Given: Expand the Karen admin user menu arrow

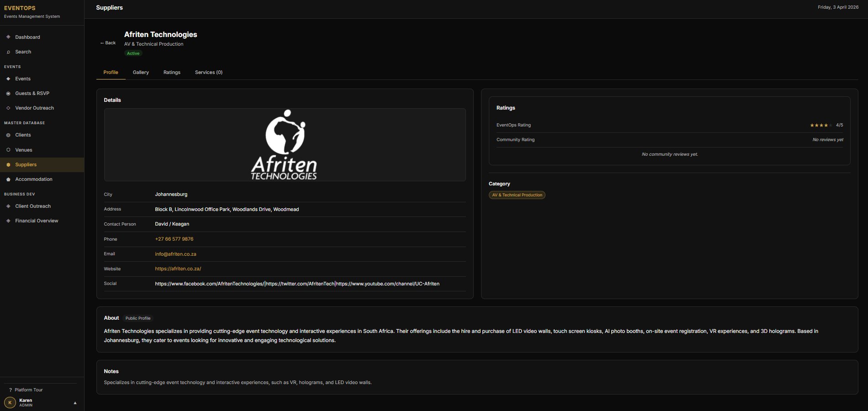Looking at the screenshot, I should click(x=75, y=403).
